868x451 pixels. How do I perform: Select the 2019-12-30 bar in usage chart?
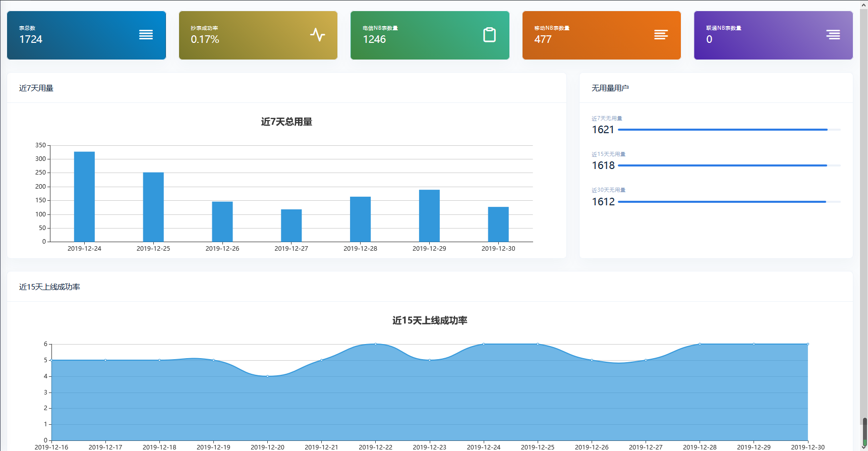click(x=498, y=224)
